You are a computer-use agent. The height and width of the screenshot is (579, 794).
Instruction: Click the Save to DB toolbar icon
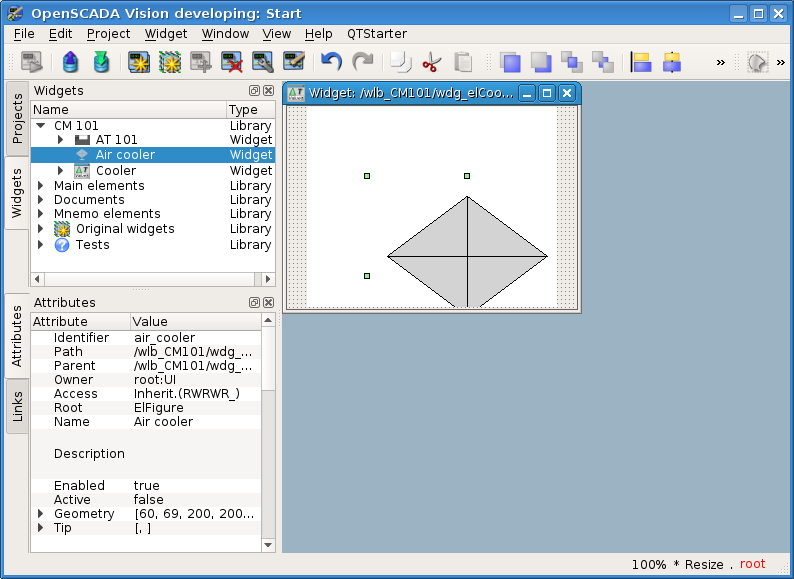(x=101, y=62)
